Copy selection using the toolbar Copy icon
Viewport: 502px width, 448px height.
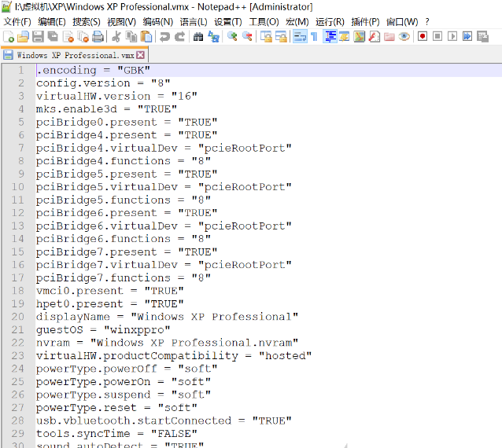[131, 36]
